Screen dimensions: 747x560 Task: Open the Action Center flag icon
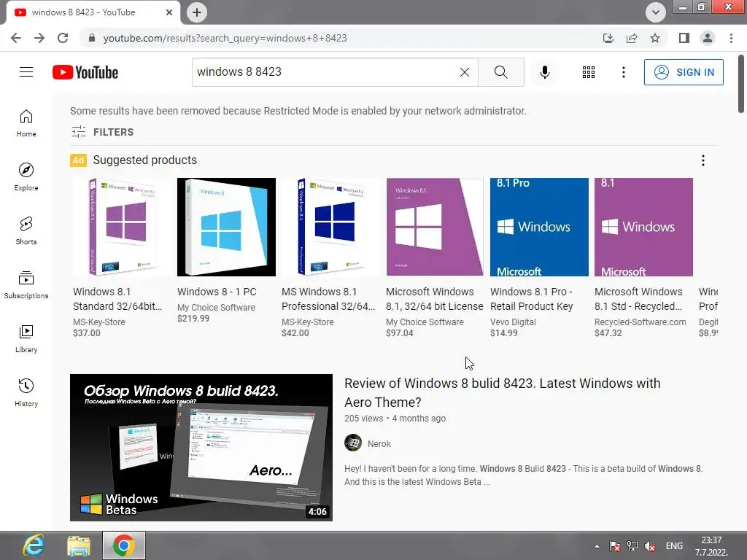615,546
